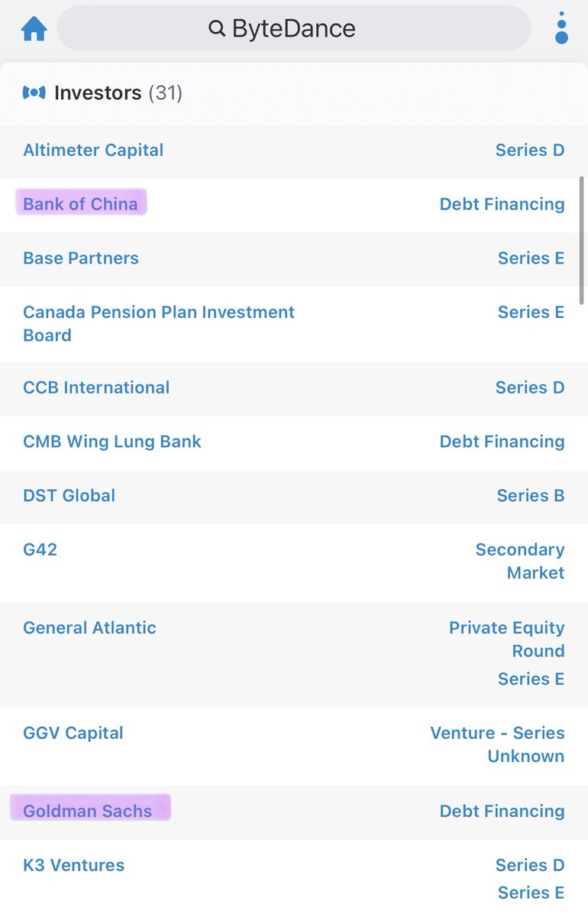Open highlighted Bank of China link
This screenshot has height=917, width=588.
[x=80, y=204]
